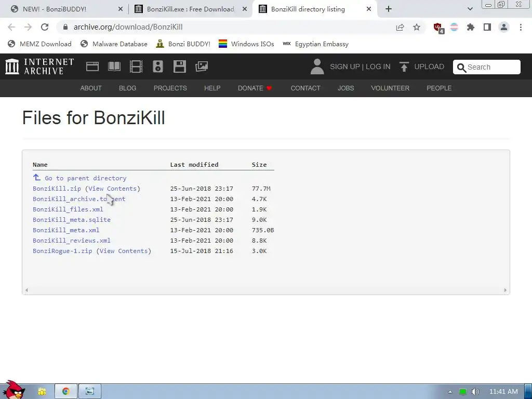Click the LOG IN link

tap(378, 66)
